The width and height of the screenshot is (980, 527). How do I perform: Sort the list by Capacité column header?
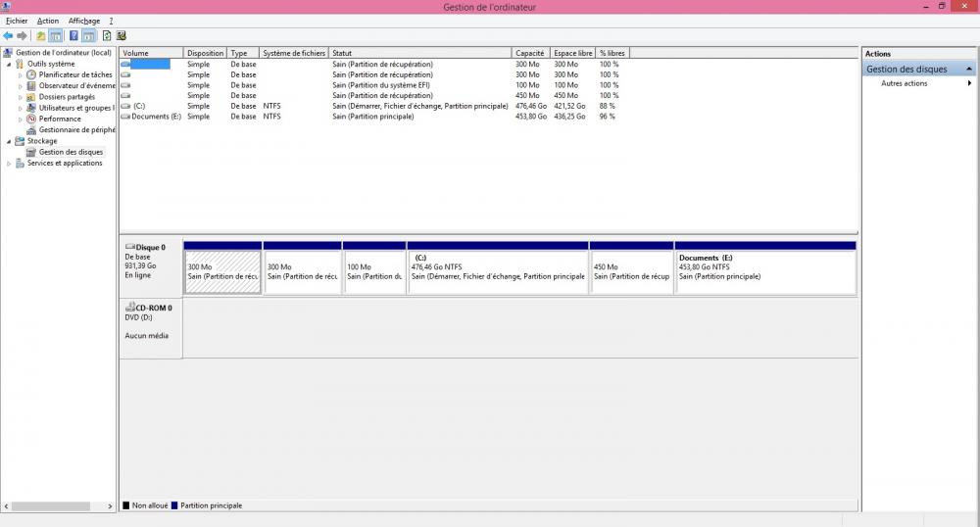click(529, 53)
